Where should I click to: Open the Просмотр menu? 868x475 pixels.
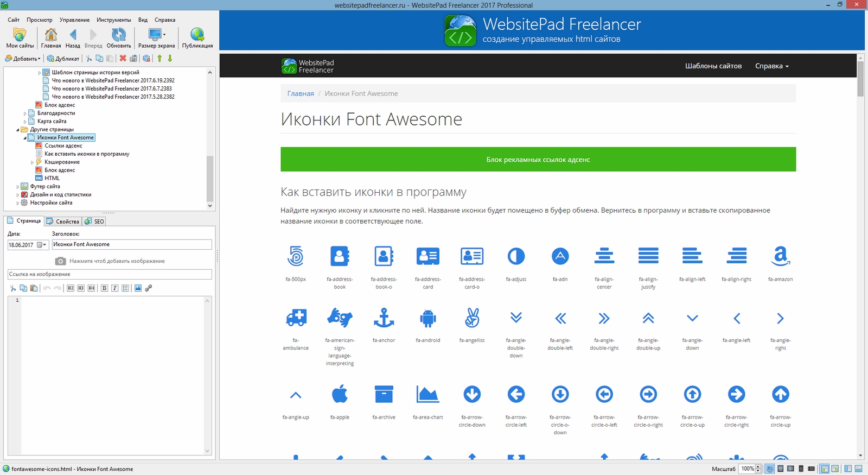point(40,20)
